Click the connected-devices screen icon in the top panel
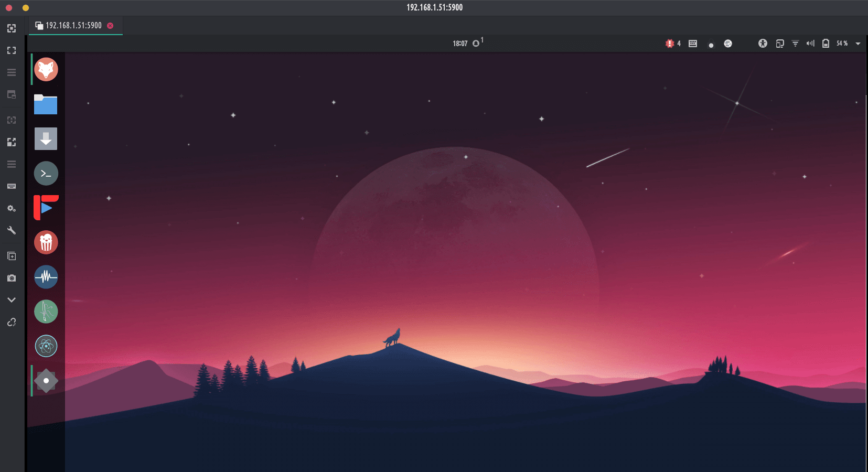The image size is (868, 472). coord(780,44)
